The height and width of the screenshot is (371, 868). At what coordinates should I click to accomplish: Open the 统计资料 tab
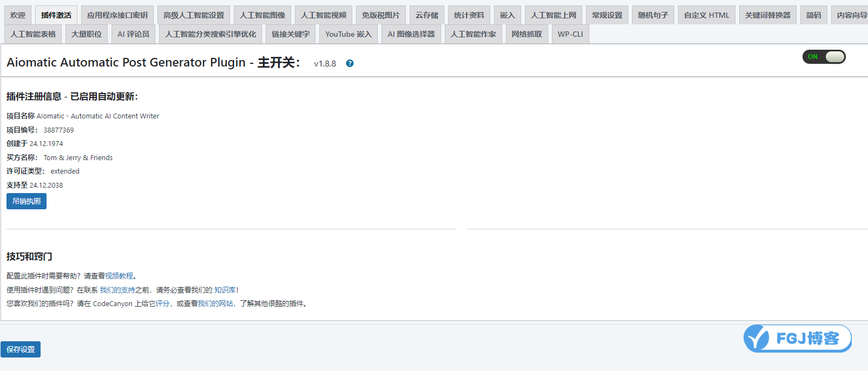coord(469,15)
